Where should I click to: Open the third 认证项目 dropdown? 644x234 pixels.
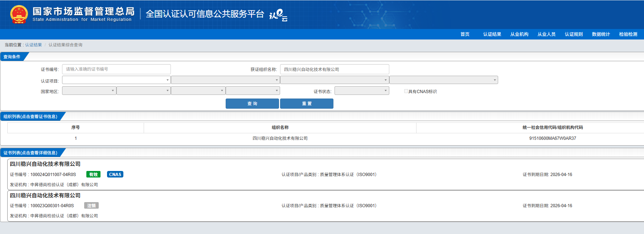335,80
